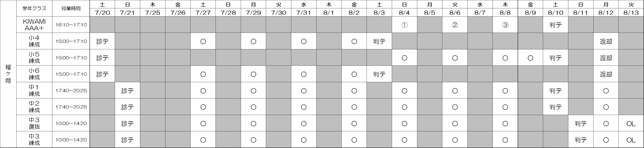Select the 8/12 circle in the 中1 練成 row
The width and height of the screenshot is (644, 148).
[x=606, y=90]
